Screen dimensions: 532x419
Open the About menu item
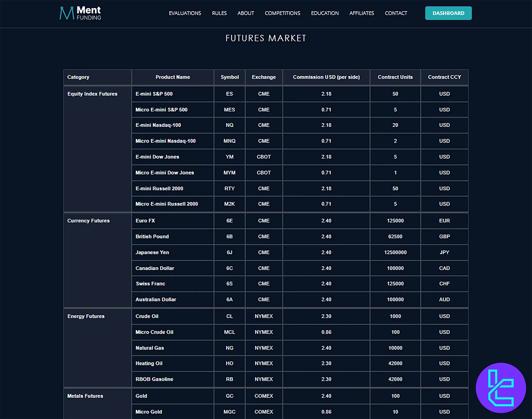tap(246, 13)
